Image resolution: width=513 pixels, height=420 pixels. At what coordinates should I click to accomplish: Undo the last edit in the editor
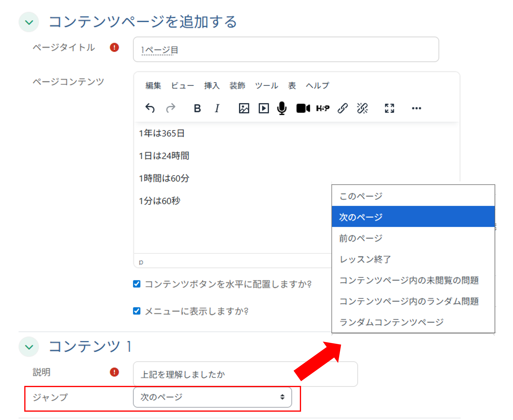(150, 108)
